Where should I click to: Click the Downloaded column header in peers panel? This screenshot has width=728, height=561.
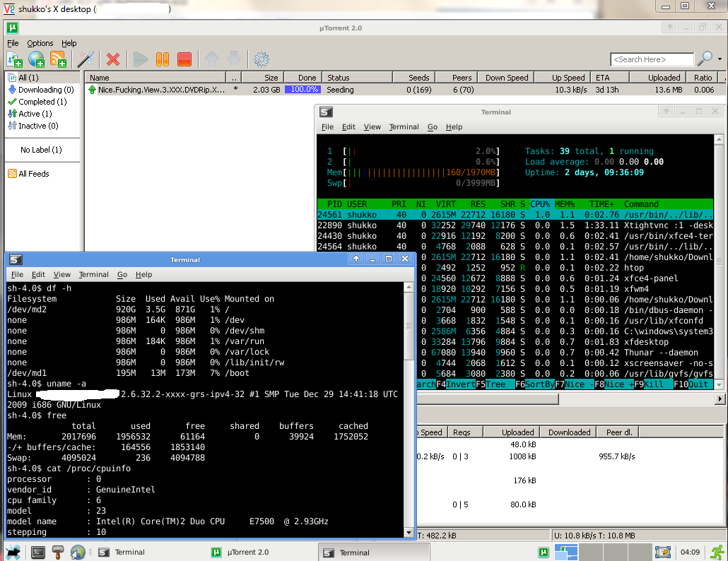[569, 432]
